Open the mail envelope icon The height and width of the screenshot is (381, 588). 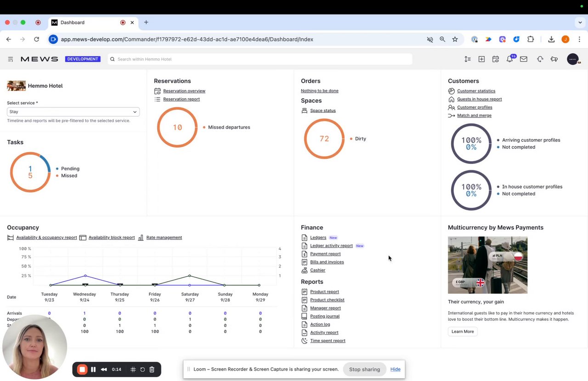(524, 59)
